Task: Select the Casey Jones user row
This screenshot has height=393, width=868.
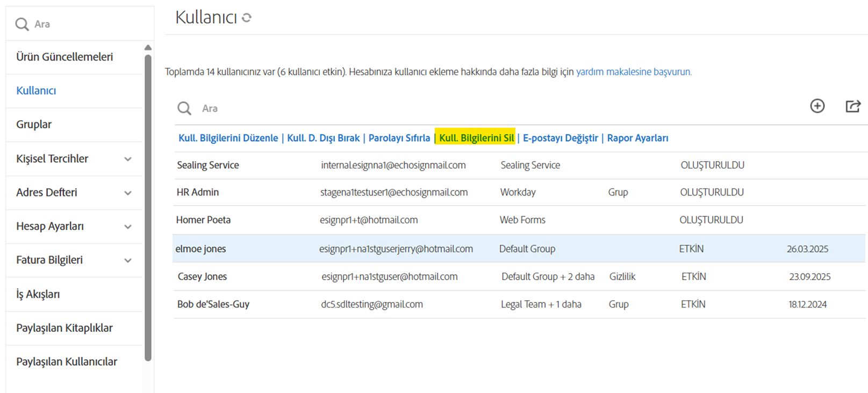Action: point(202,276)
